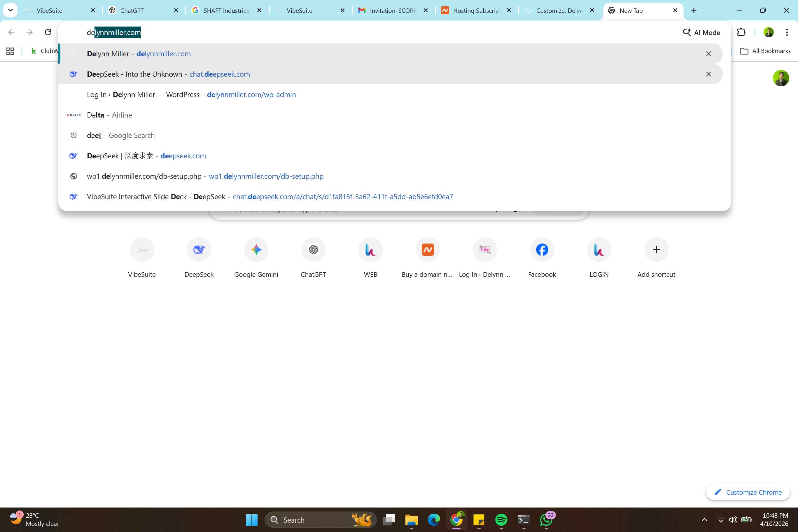This screenshot has height=532, width=798.
Task: Open AI Mode in the omnibox
Action: (701, 32)
